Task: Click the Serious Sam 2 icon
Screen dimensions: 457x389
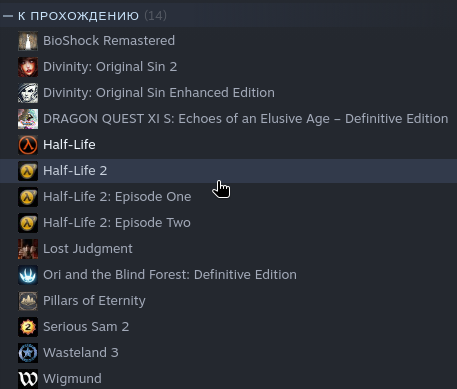Action: 28,327
